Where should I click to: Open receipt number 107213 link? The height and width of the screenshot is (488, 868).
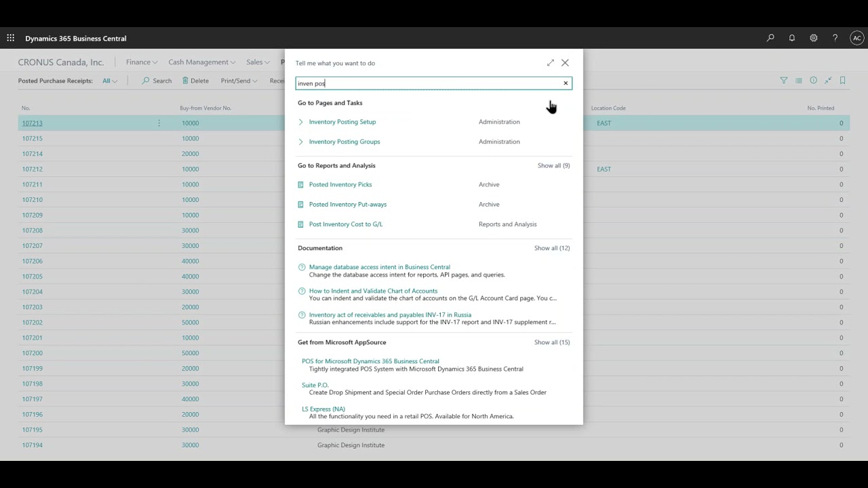point(32,123)
